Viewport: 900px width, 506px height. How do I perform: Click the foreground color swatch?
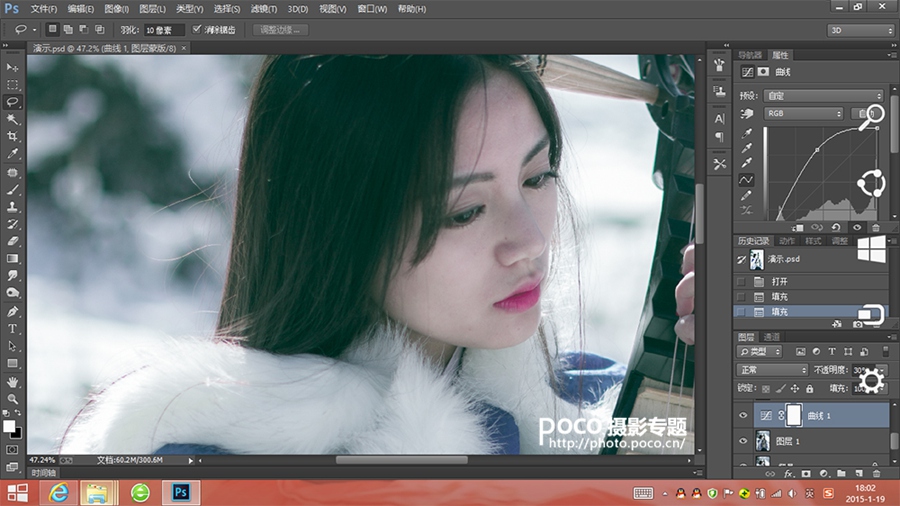10,425
